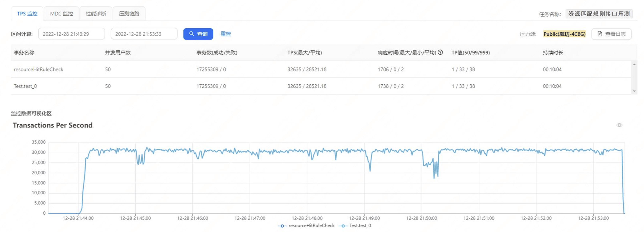Select the Test.test_0 table row
Viewport: 644px width, 232px height.
tap(25, 86)
